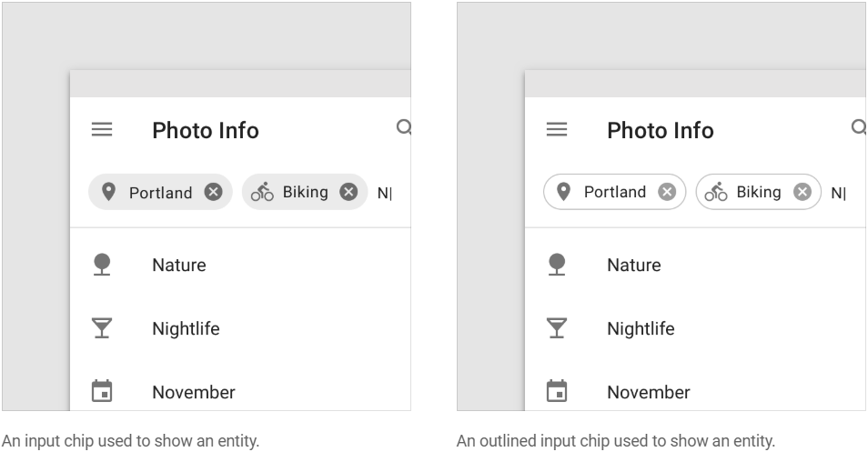The height and width of the screenshot is (462, 868).
Task: Remove the filled Biking chip
Action: pyautogui.click(x=348, y=192)
